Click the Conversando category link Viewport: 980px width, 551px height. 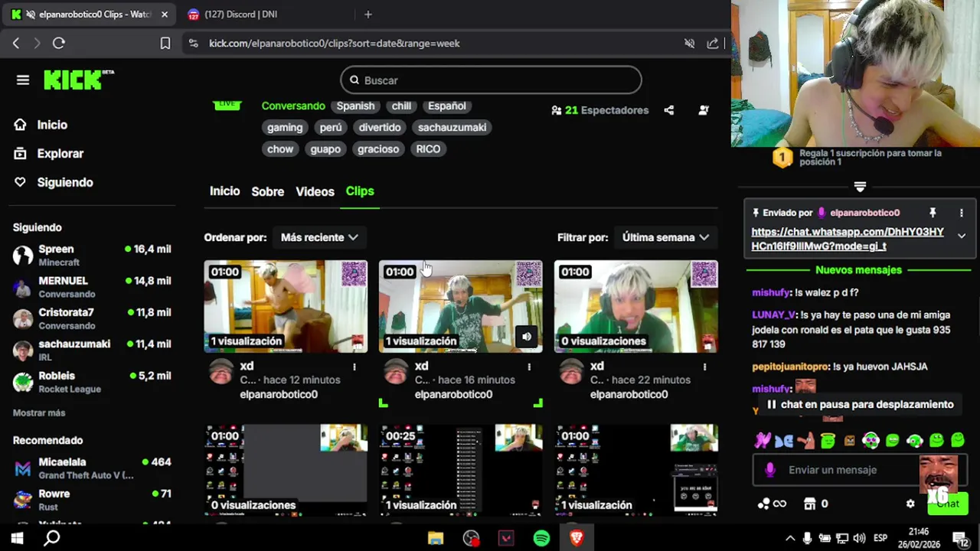[293, 106]
